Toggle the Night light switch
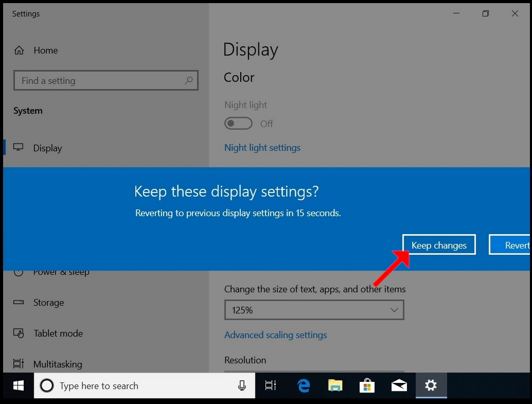 click(238, 123)
